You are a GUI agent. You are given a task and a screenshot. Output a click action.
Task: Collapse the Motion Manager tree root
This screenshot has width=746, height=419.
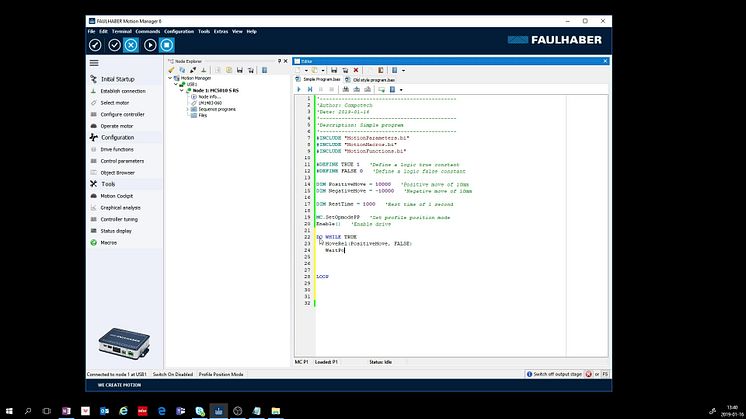170,78
